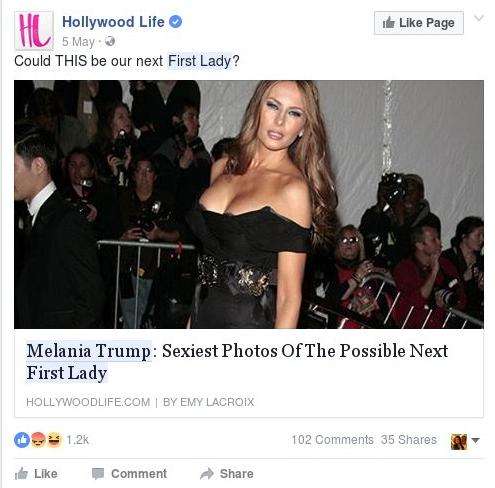Click the small profile picture thumbnail
Screen dimensions: 495x488
tap(459, 442)
